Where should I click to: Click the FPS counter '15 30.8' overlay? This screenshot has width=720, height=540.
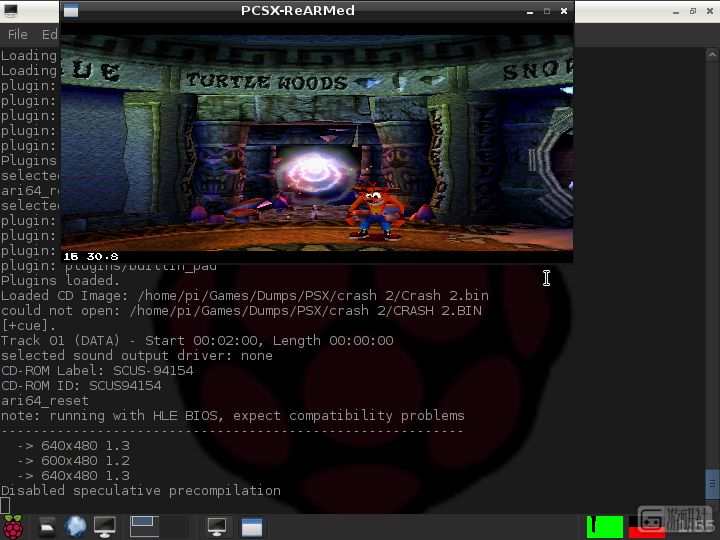tap(91, 257)
